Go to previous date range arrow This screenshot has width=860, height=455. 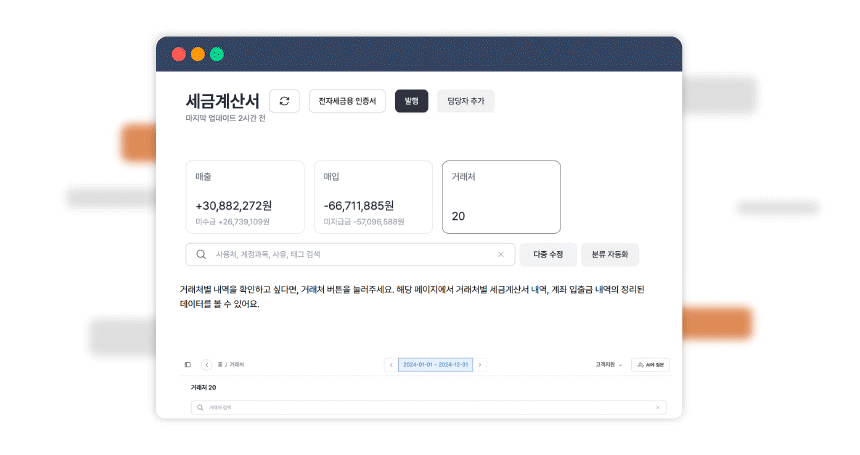pyautogui.click(x=391, y=365)
